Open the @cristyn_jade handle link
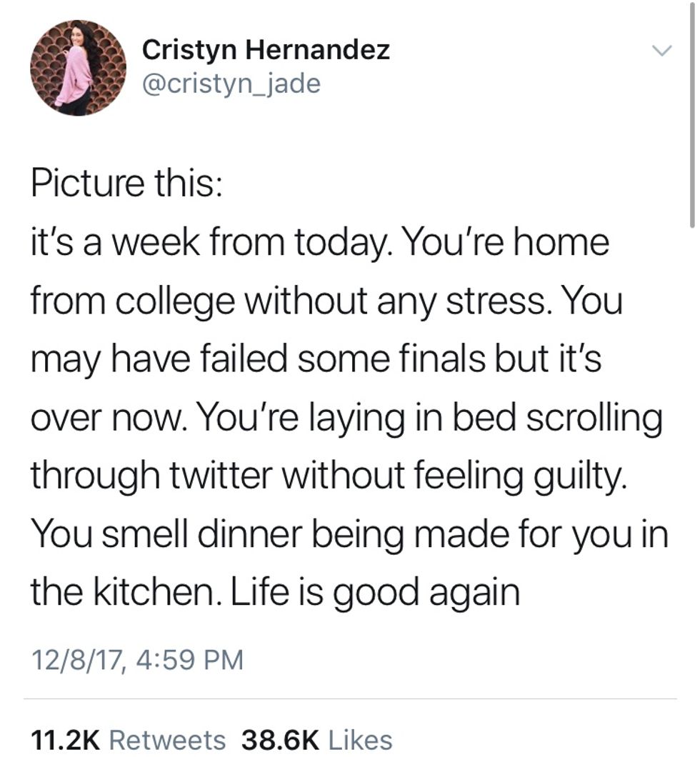700x757 pixels. 231,84
